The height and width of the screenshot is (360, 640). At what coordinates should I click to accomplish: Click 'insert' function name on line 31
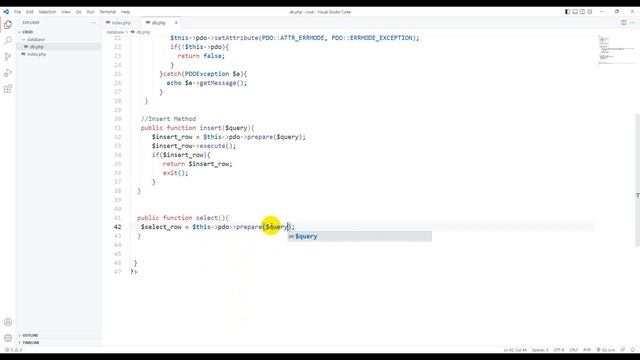click(x=211, y=128)
